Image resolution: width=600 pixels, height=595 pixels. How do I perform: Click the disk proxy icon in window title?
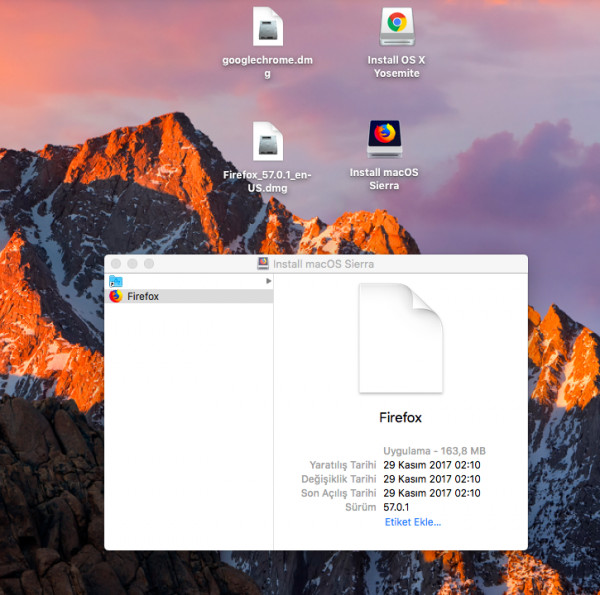coord(263,264)
